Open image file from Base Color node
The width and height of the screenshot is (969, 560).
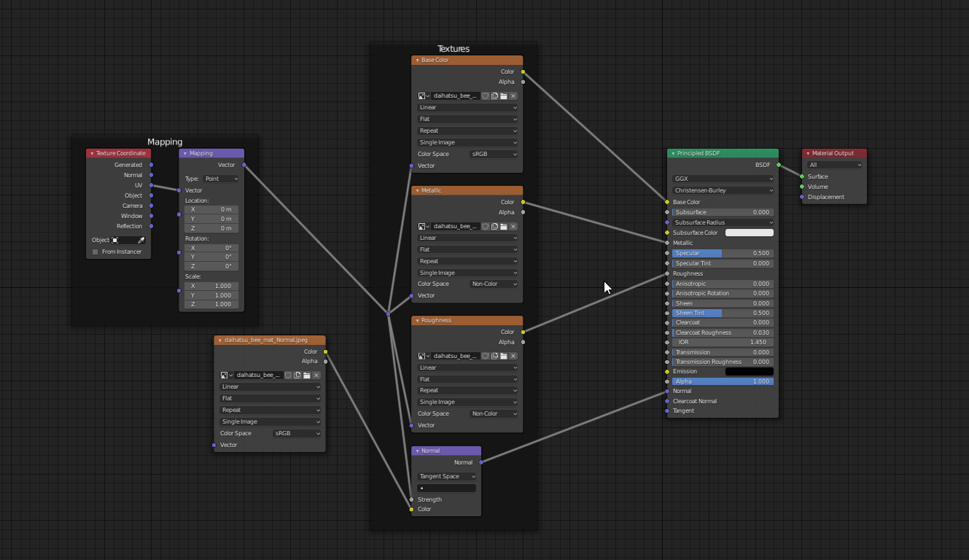504,96
